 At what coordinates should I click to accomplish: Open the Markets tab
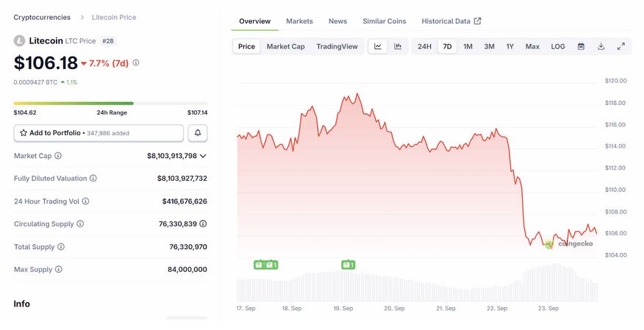(x=299, y=21)
